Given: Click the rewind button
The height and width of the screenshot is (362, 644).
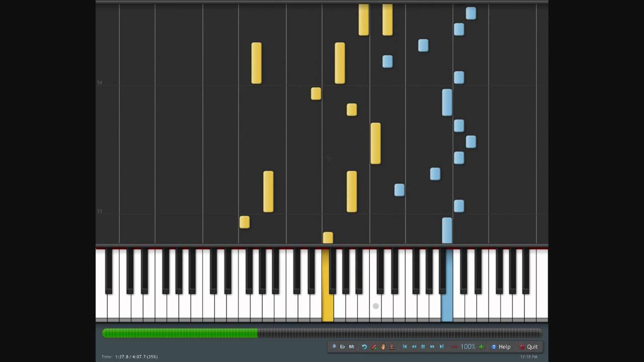Looking at the screenshot, I should (414, 347).
